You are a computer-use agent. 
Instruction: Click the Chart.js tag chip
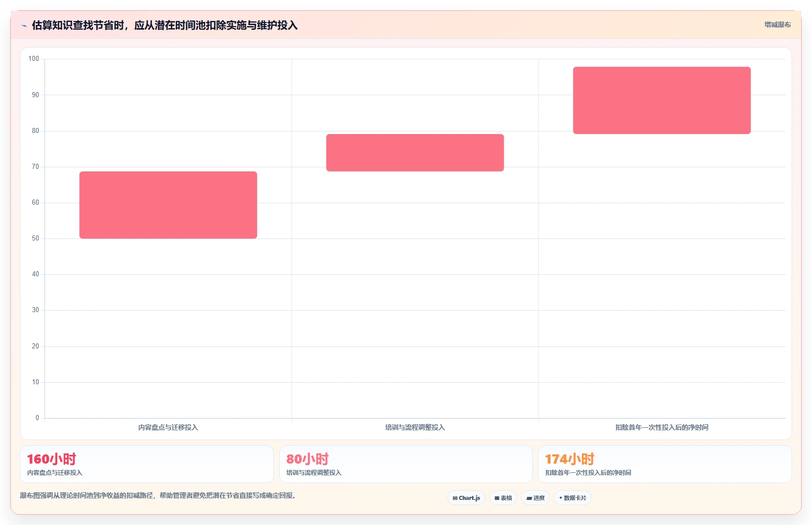tap(466, 498)
